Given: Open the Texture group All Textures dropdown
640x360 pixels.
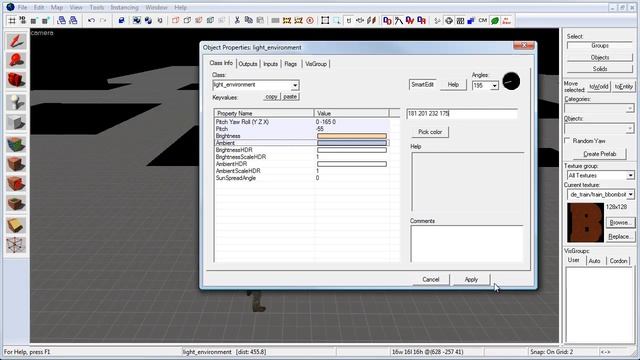Looking at the screenshot, I should pyautogui.click(x=630, y=176).
